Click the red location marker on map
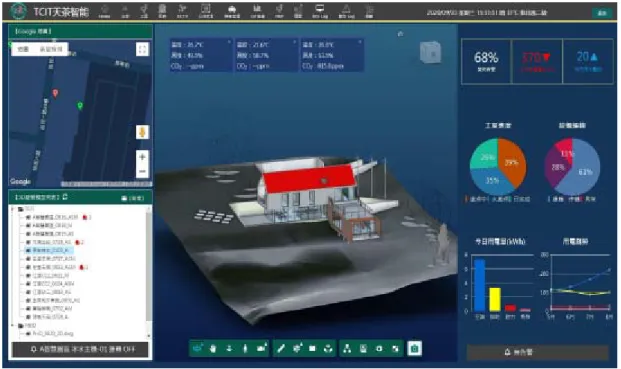The image size is (621, 369). point(55,93)
